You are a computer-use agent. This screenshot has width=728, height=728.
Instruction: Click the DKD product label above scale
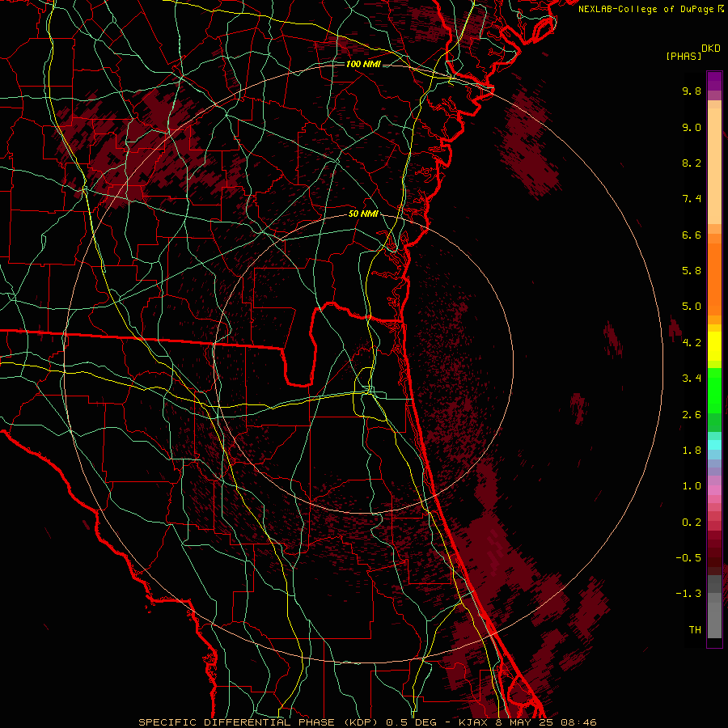[x=711, y=49]
